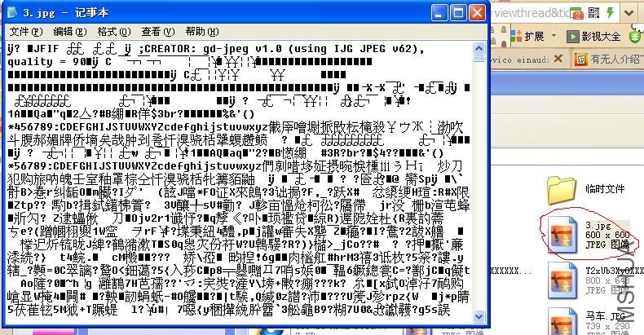Click the Notepad icon in title bar

11,12
